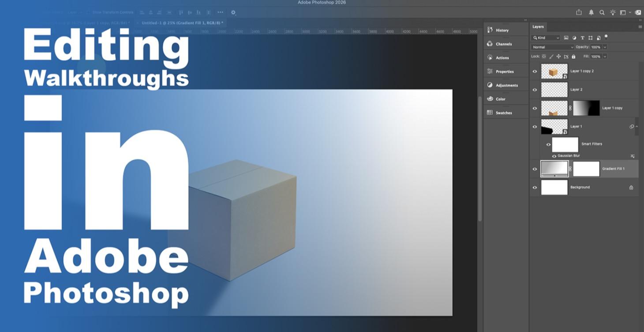Switch to the Untitled-1 document tab
The image size is (644, 332).
[x=182, y=23]
